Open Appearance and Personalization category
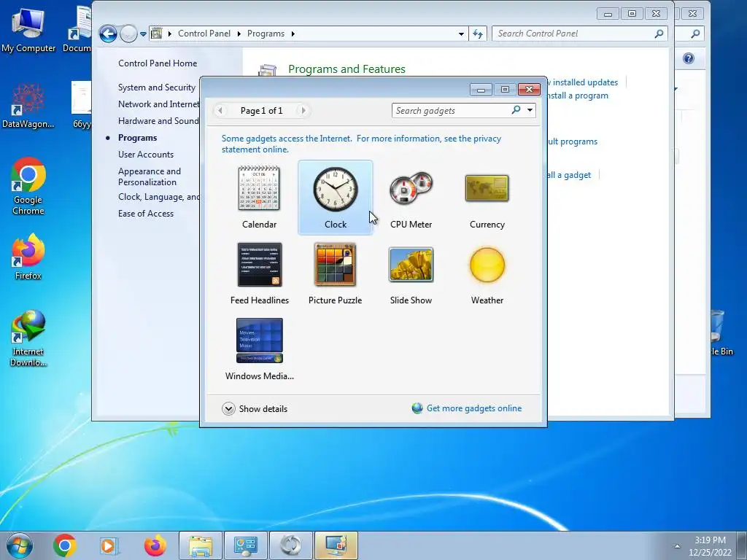The height and width of the screenshot is (560, 747). (x=149, y=176)
